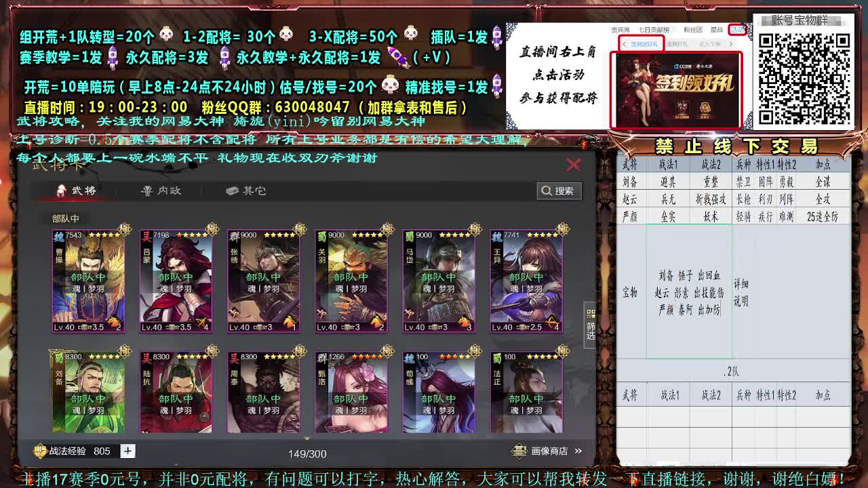
Task: Close the 武将卡 panel with the red X
Action: click(574, 165)
